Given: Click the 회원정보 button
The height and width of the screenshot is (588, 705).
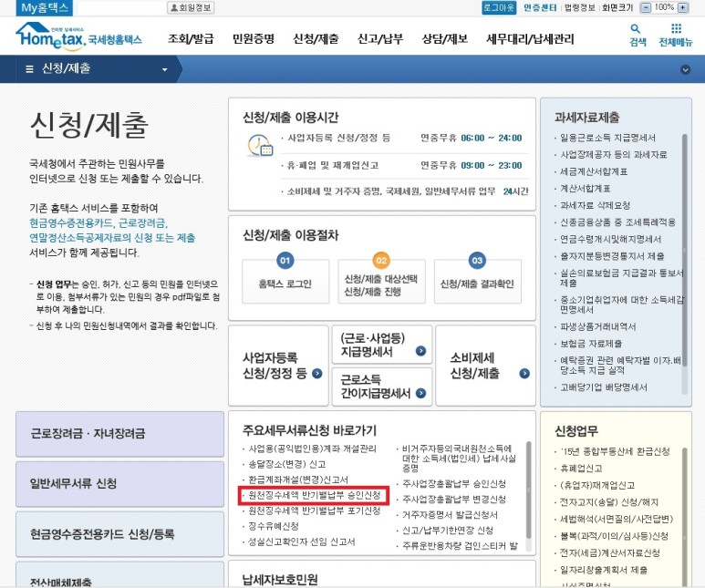Looking at the screenshot, I should click(191, 7).
